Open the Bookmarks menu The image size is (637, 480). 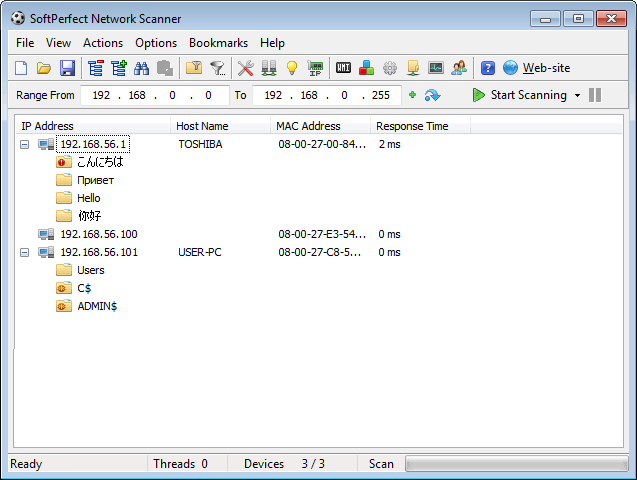click(x=218, y=43)
